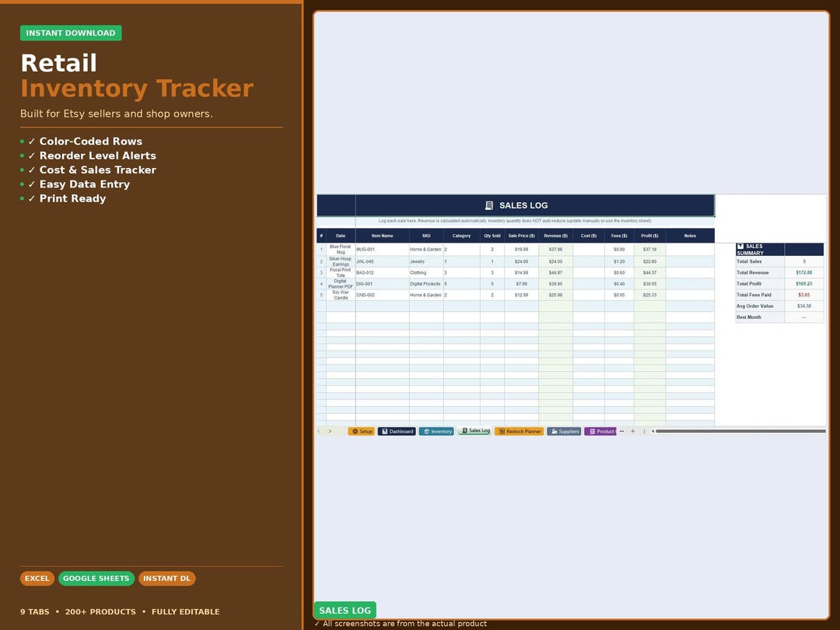The width and height of the screenshot is (840, 630).
Task: Add a new sheet with plus icon
Action: 632,431
